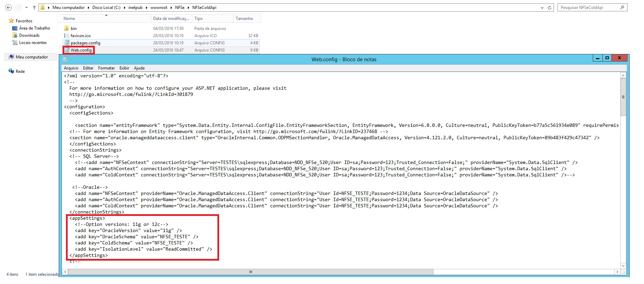
Task: Click the Back navigation arrow in Explorer
Action: [x=9, y=8]
